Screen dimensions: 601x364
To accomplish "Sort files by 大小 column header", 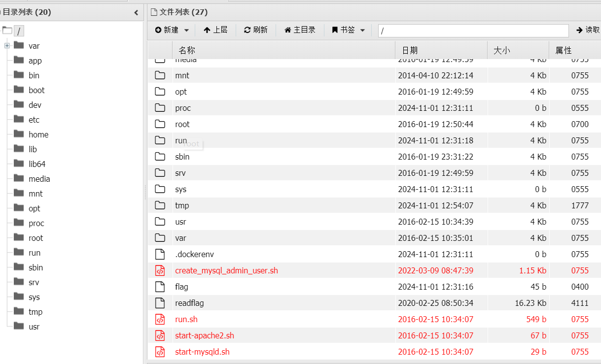I will (x=501, y=50).
